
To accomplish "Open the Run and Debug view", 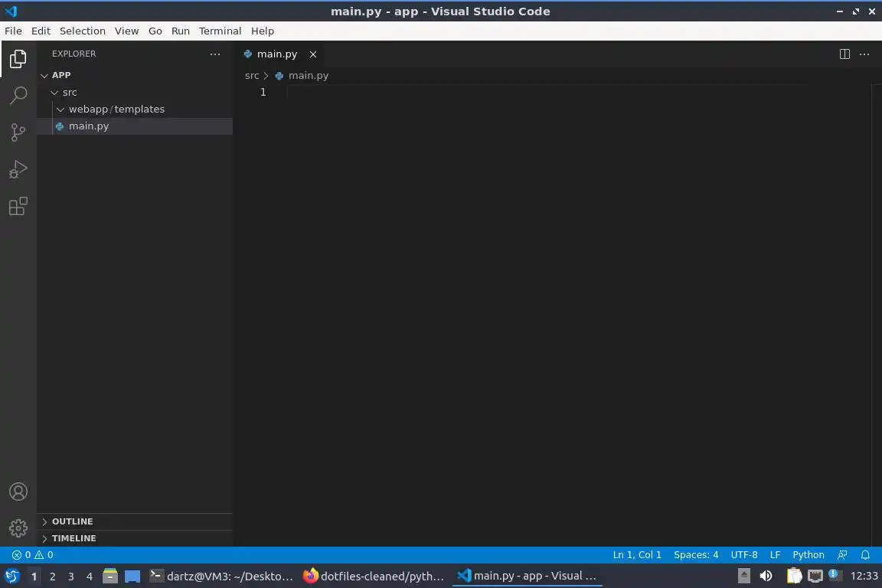I will pyautogui.click(x=18, y=169).
